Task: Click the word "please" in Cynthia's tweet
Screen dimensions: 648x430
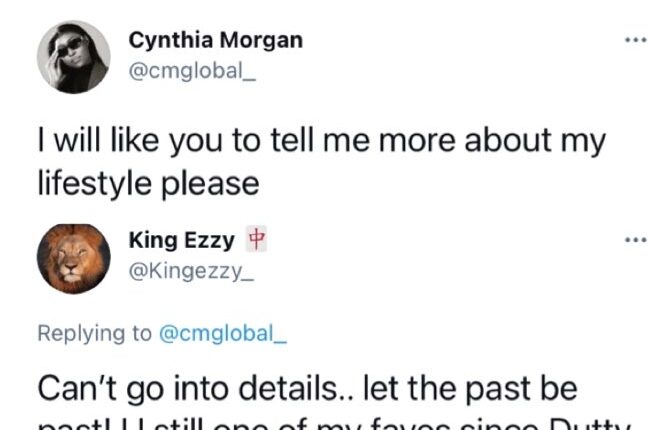Action: click(211, 184)
